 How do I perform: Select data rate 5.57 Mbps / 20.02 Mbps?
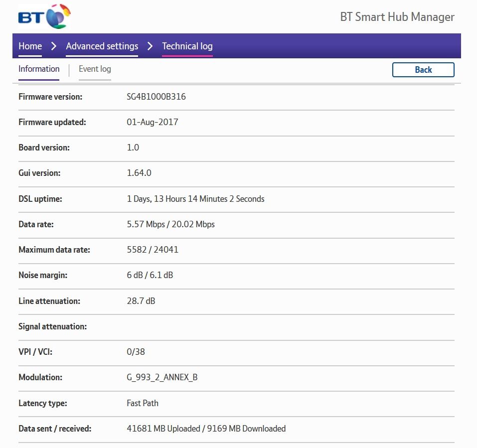click(x=170, y=224)
